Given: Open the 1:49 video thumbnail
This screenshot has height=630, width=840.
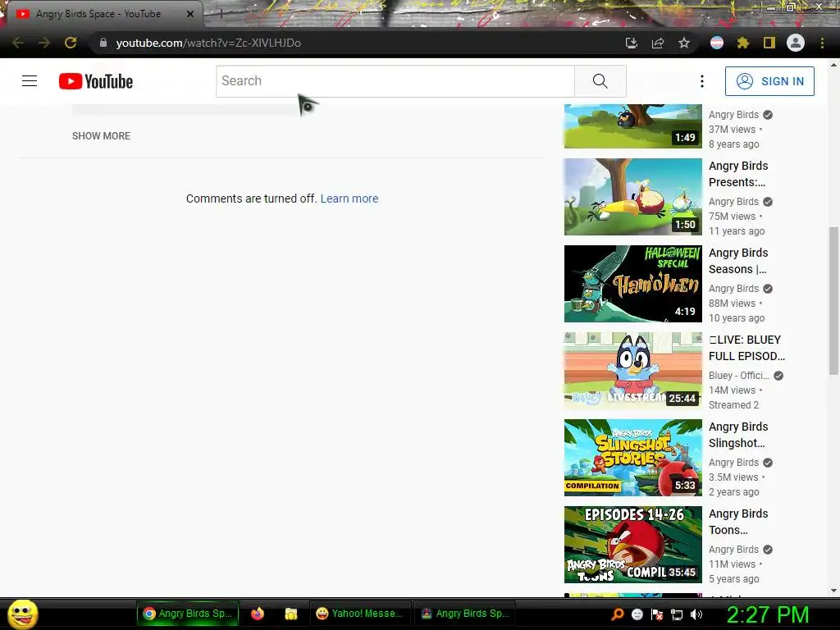Looking at the screenshot, I should pyautogui.click(x=632, y=126).
